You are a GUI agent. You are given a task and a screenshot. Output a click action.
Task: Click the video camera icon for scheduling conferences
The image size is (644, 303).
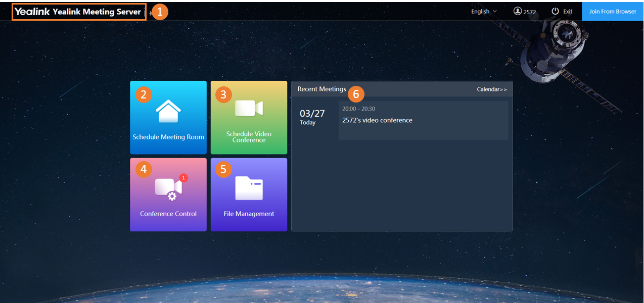[x=249, y=108]
